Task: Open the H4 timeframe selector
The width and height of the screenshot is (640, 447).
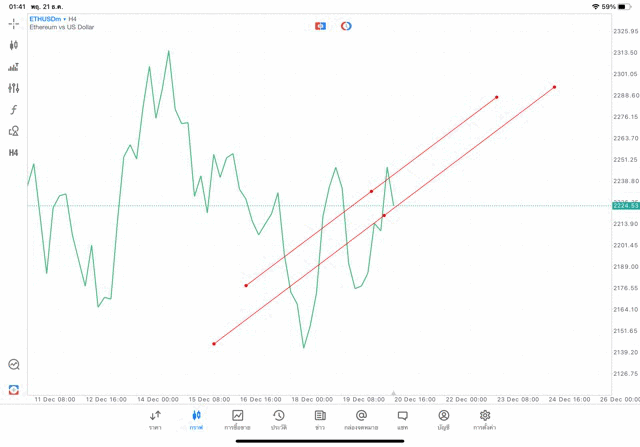Action: coord(13,153)
